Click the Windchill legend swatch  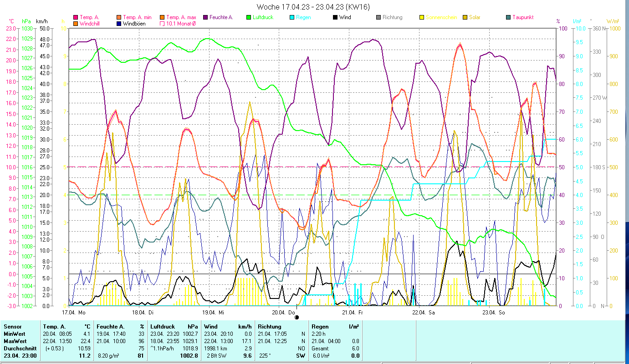(x=75, y=23)
